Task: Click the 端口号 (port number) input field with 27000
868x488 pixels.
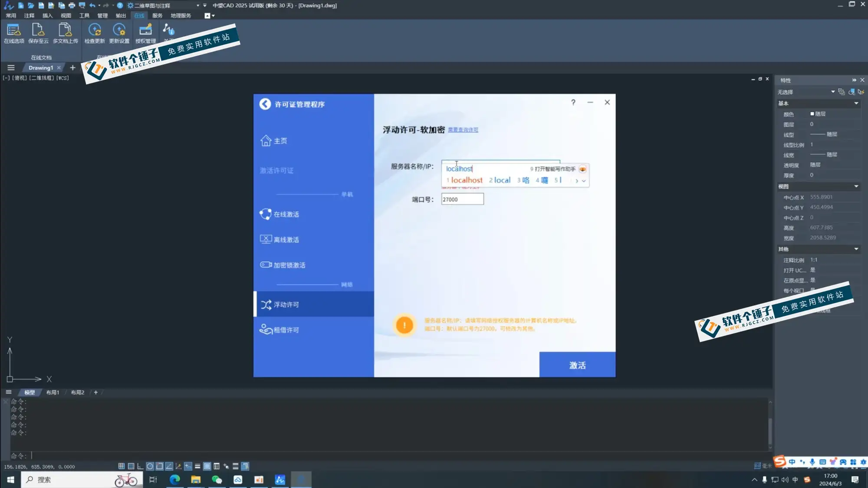Action: [462, 199]
